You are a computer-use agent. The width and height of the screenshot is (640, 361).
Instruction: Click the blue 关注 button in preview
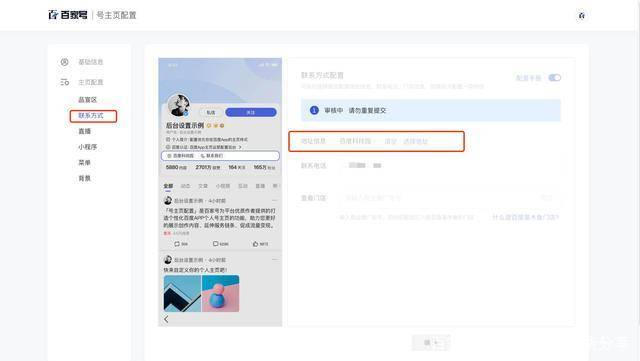pyautogui.click(x=251, y=112)
